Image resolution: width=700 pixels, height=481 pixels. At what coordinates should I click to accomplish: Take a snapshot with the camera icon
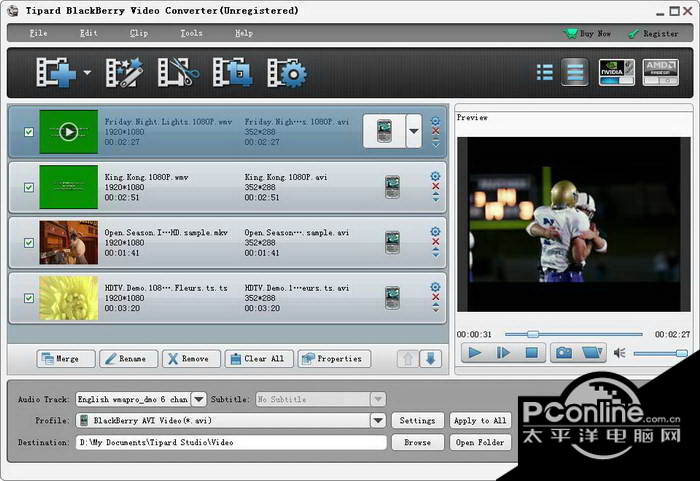click(x=564, y=353)
